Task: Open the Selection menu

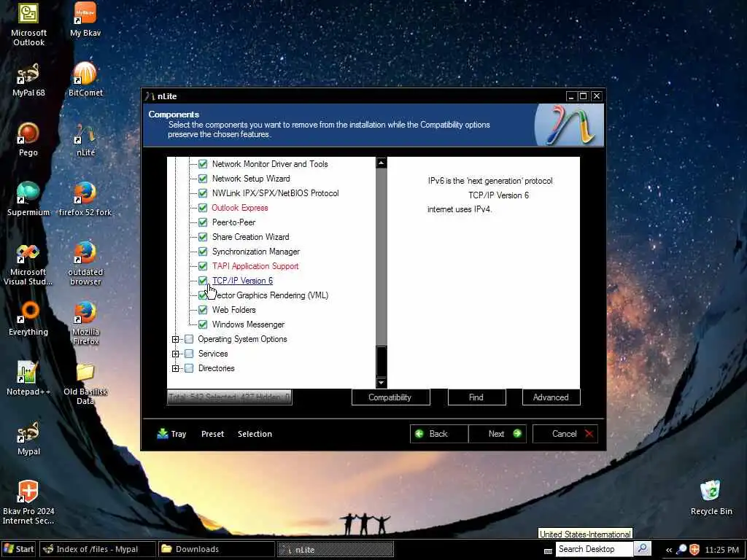Action: [255, 434]
